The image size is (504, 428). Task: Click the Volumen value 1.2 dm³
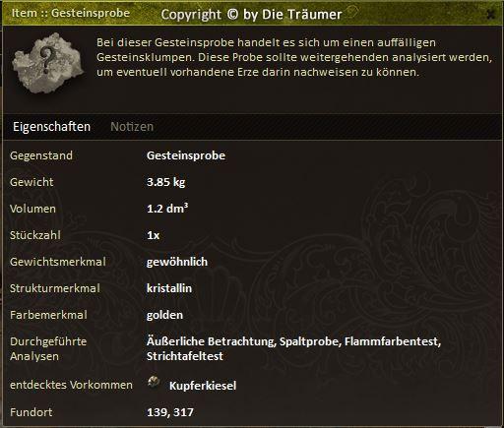coord(167,208)
